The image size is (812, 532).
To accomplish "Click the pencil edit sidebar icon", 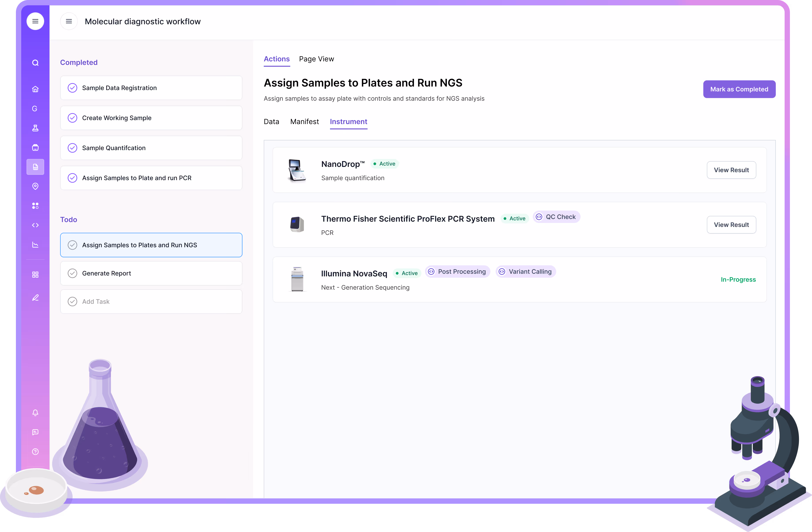I will (x=35, y=298).
